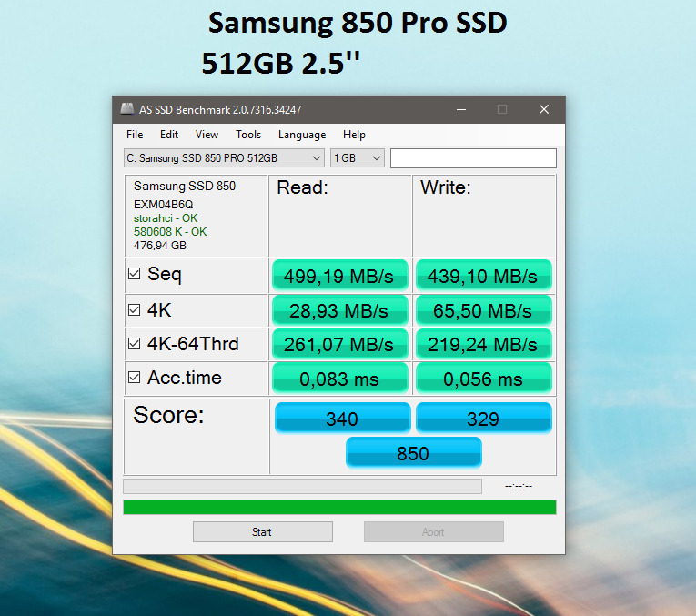696x616 pixels.
Task: Uncheck the Seq test checkbox
Action: tap(134, 273)
